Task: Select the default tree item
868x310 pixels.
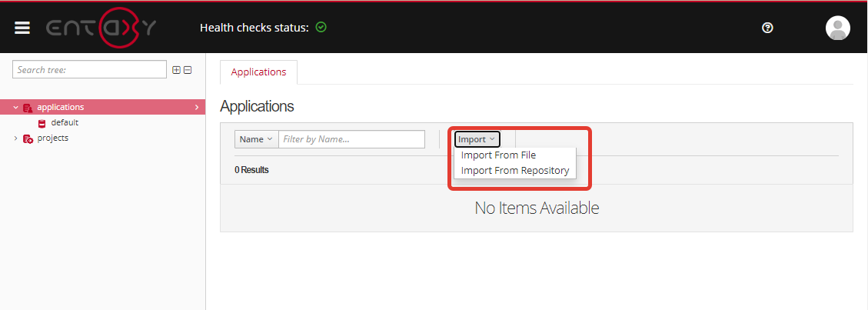Action: (65, 123)
